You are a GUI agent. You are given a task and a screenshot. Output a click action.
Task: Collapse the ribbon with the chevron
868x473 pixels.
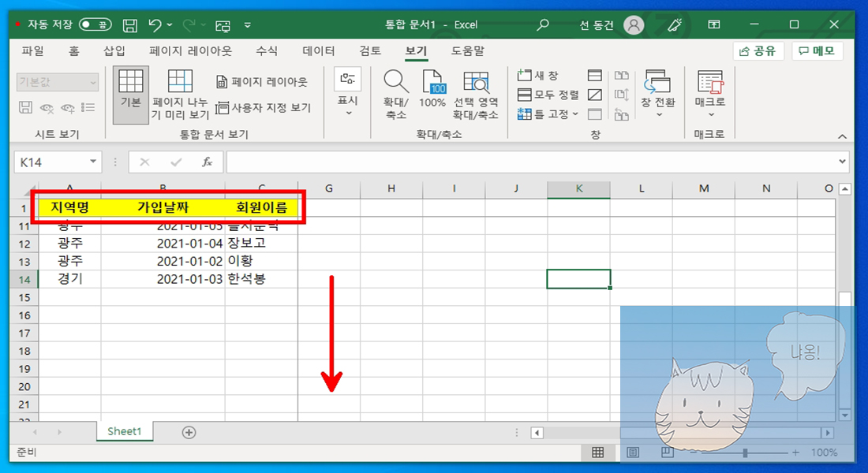click(842, 136)
